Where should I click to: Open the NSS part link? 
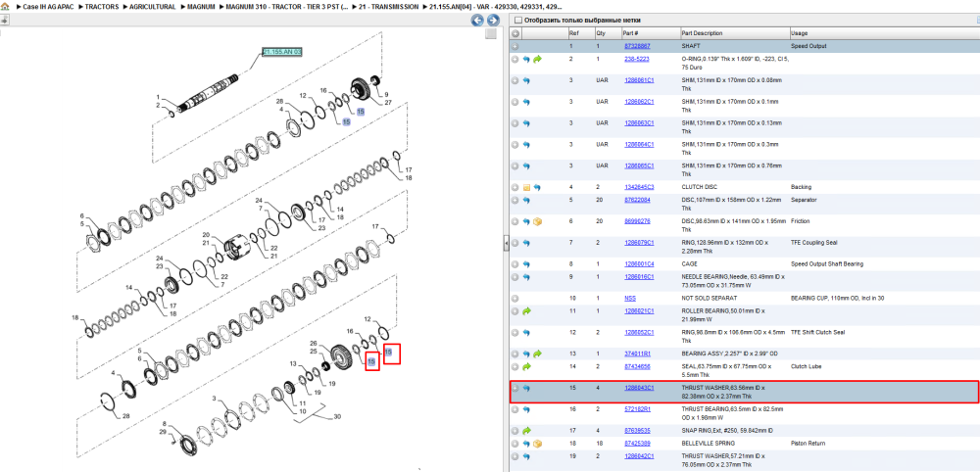tap(630, 299)
